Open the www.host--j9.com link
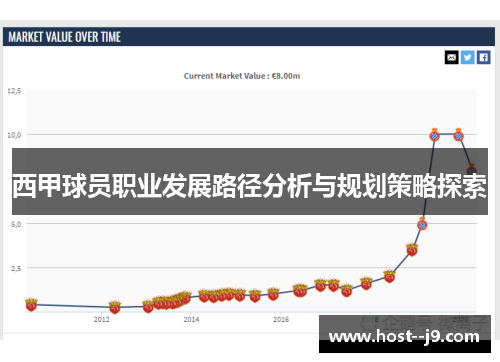This screenshot has width=500, height=362. click(x=404, y=336)
